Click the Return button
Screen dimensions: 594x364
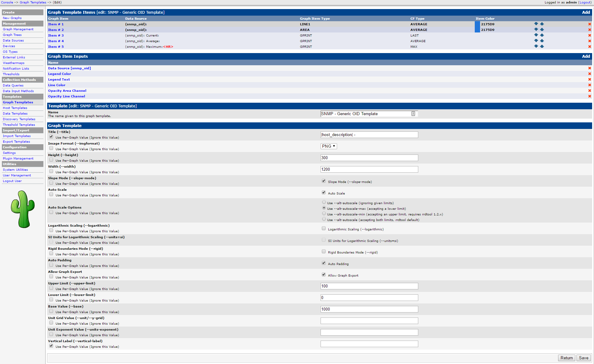[567, 358]
